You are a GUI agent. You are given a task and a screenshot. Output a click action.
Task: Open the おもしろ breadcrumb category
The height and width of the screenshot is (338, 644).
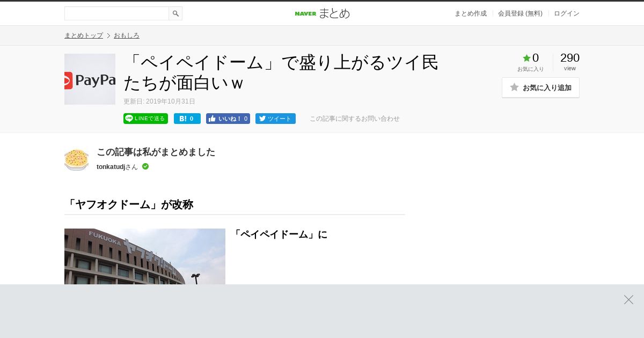(x=127, y=35)
